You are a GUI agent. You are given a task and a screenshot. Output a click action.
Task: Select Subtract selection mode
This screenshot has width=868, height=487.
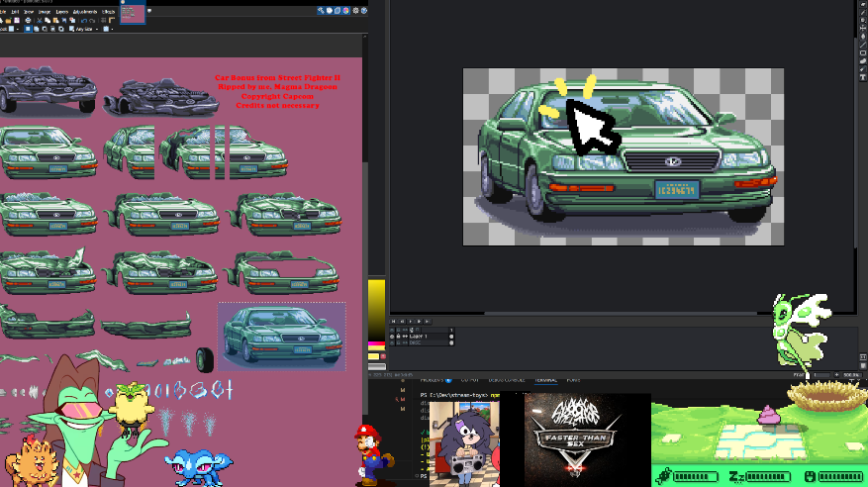pos(45,29)
